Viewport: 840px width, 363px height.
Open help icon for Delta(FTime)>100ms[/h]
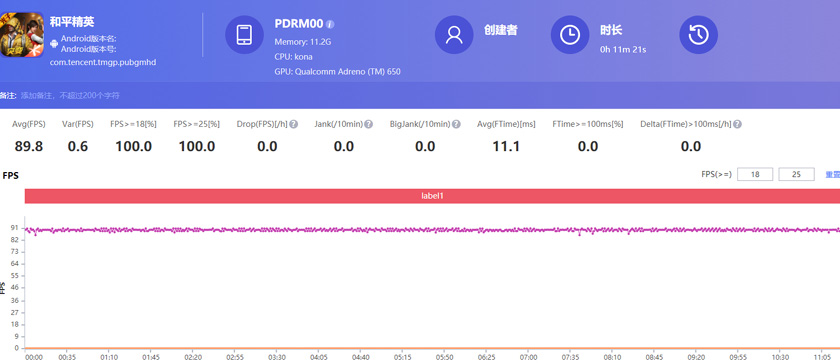(738, 124)
